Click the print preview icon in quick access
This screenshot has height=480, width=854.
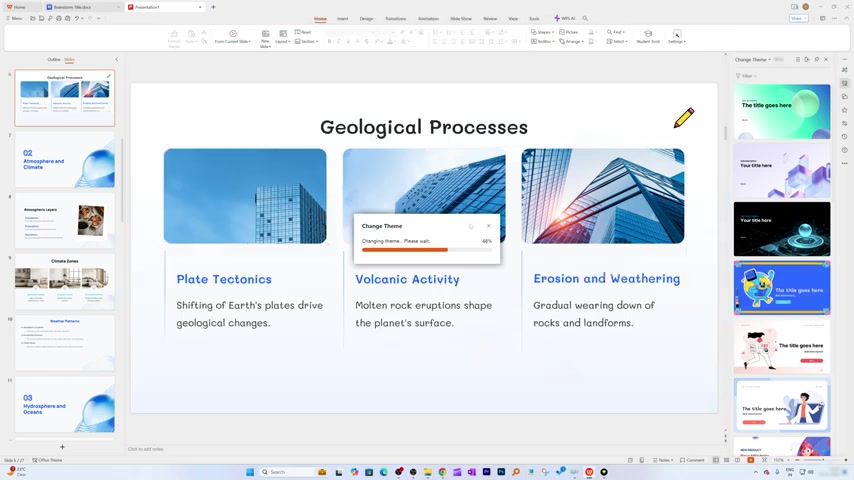coord(68,19)
